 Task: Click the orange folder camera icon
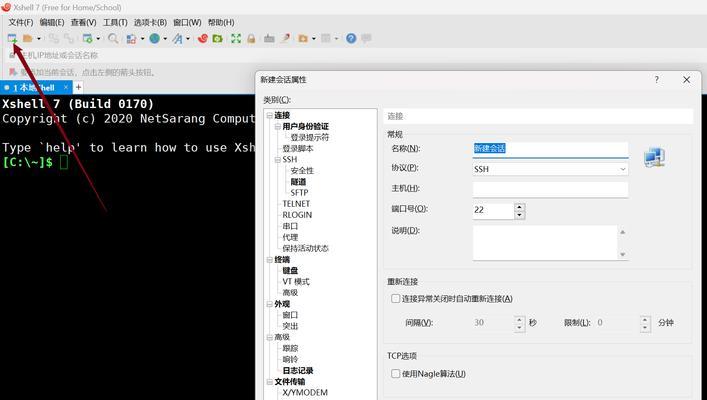tap(303, 39)
